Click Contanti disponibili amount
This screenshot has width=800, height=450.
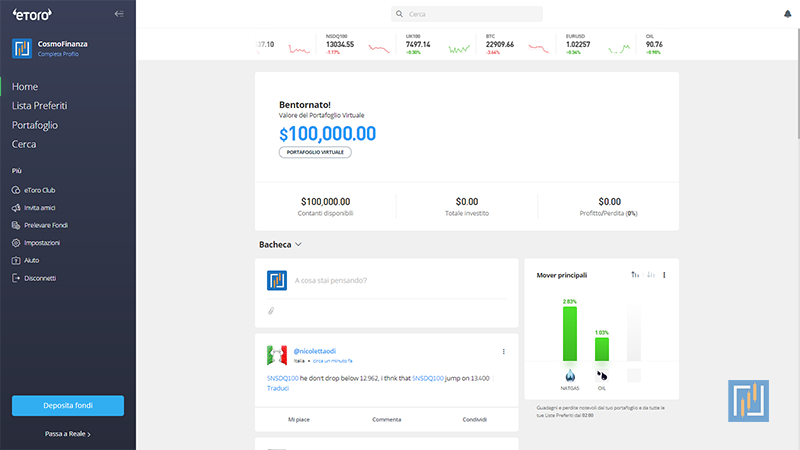point(326,202)
